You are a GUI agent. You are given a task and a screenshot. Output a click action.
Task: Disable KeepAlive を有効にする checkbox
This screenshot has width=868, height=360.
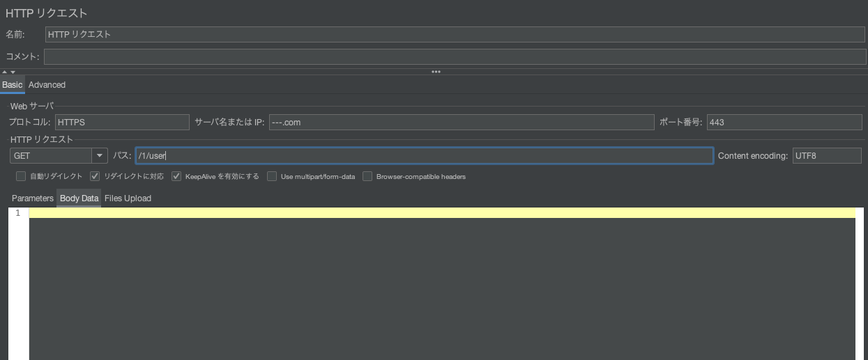tap(176, 176)
